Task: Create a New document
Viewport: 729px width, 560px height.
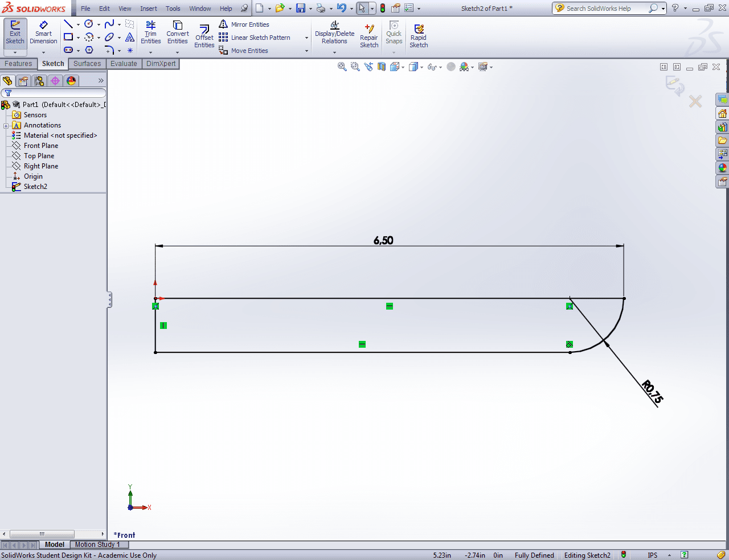Action: (259, 8)
